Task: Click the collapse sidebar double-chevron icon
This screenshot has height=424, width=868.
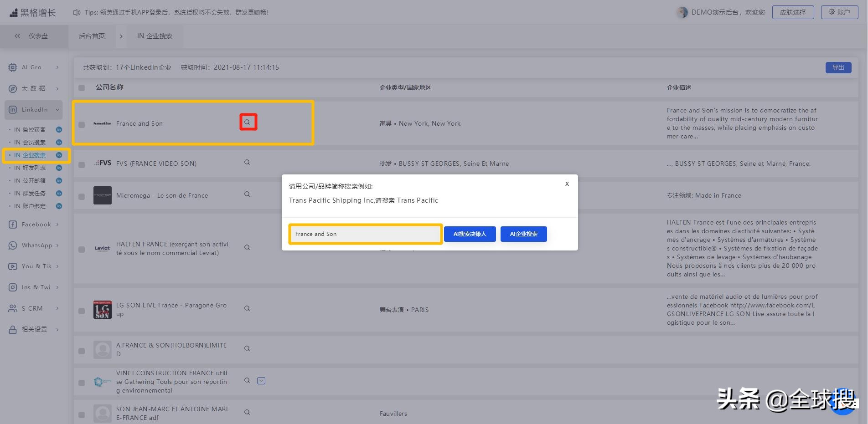Action: (x=17, y=36)
